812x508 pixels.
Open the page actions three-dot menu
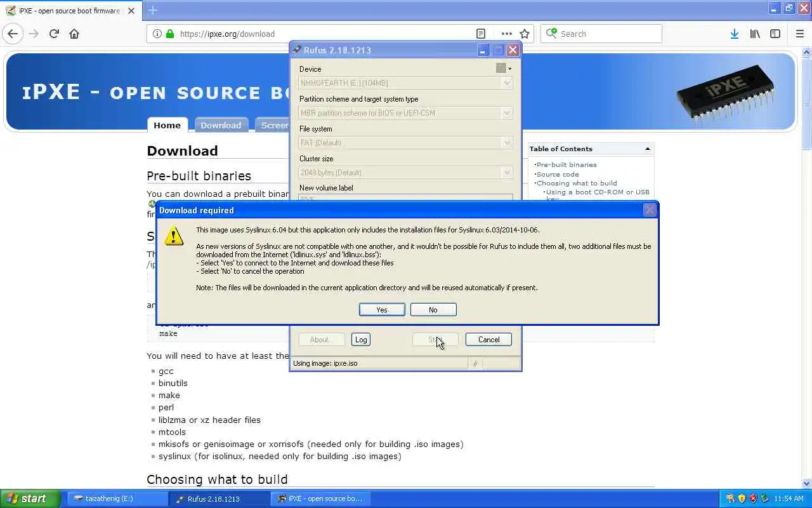coord(506,34)
